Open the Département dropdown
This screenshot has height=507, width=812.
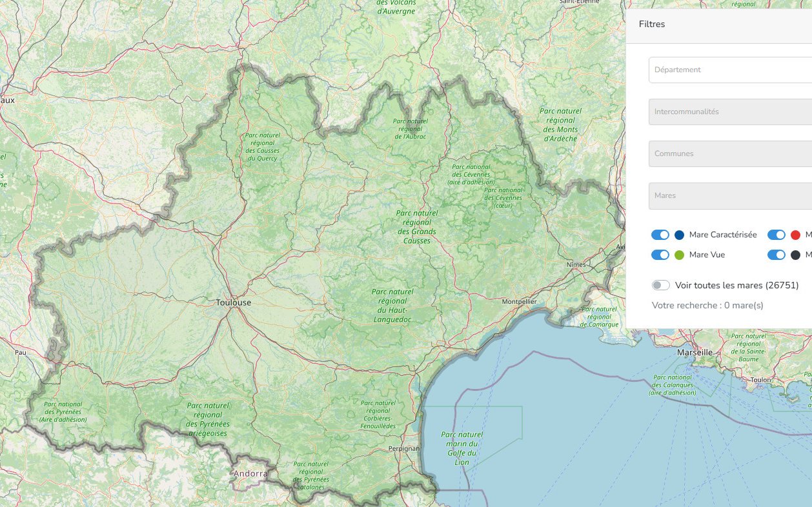(x=729, y=70)
